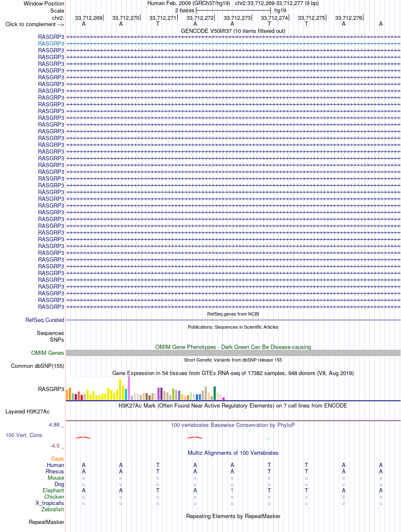Click the 'Human Feb. 2009 (GRCh37/hg19)' assembly title
Image resolution: width=401 pixels, height=532 pixels.
click(189, 3)
